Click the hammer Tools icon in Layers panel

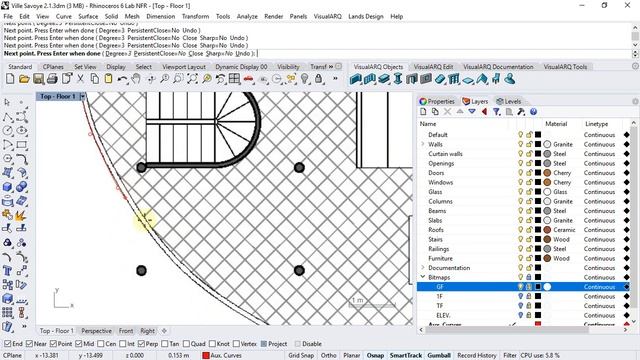[x=521, y=112]
